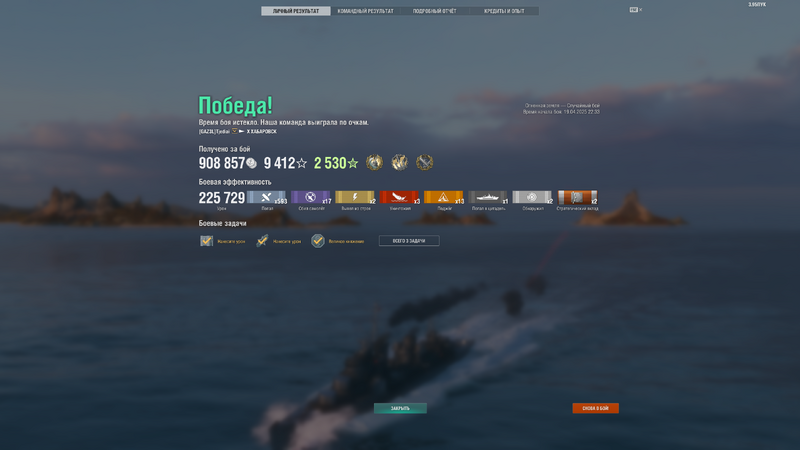This screenshot has width=800, height=450.
Task: Click the yellow incapacitation ribbon
Action: [x=355, y=197]
